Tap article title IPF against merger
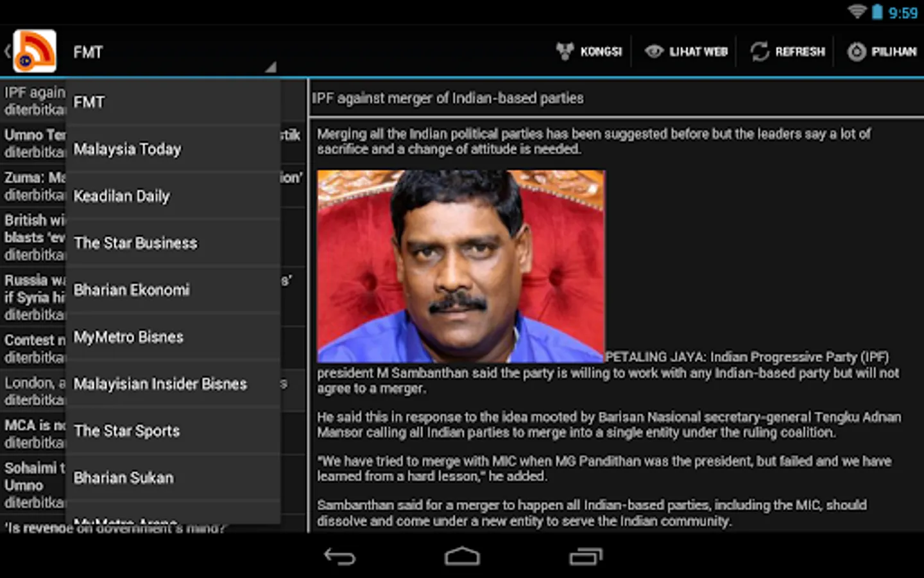 [x=447, y=98]
